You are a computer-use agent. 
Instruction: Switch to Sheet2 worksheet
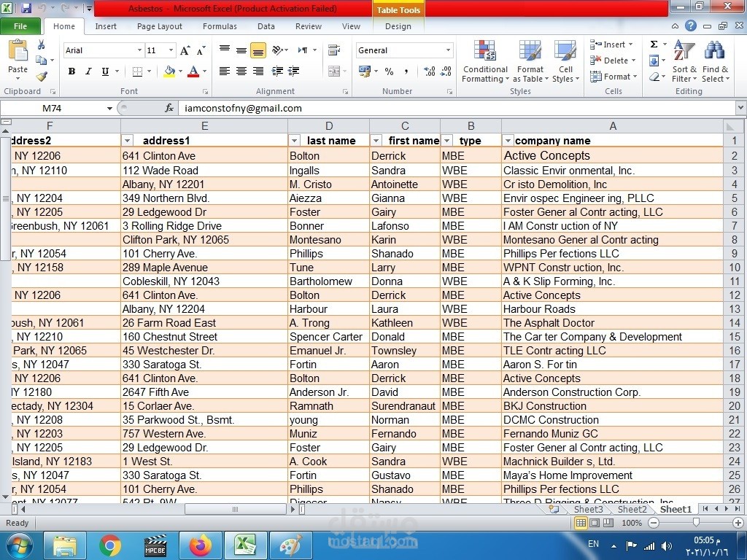point(632,509)
